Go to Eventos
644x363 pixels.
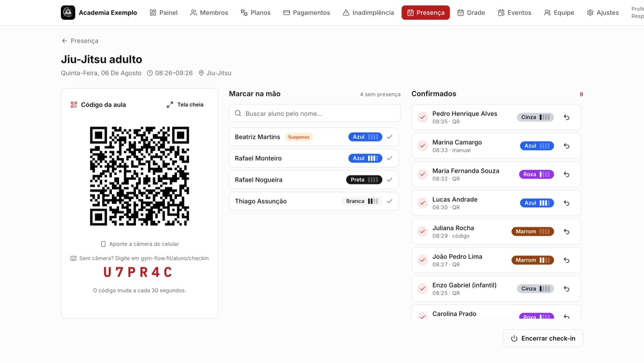click(515, 12)
